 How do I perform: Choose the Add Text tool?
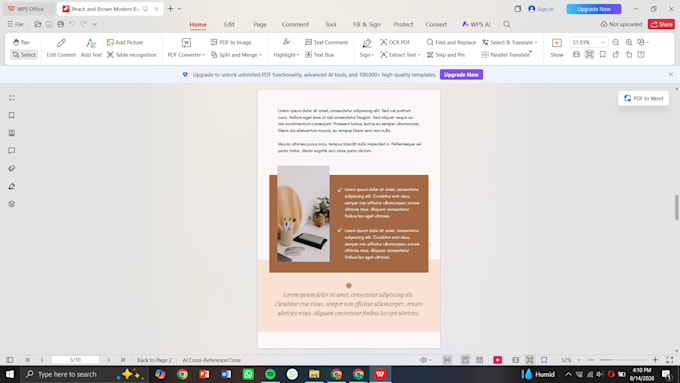tap(91, 48)
